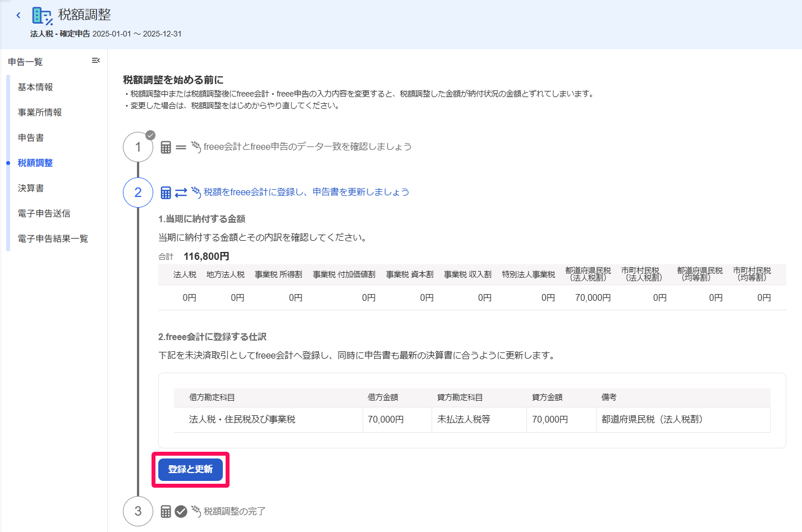Open 電子申告結果一覧 in the sidebar
This screenshot has width=802, height=532.
tap(53, 239)
